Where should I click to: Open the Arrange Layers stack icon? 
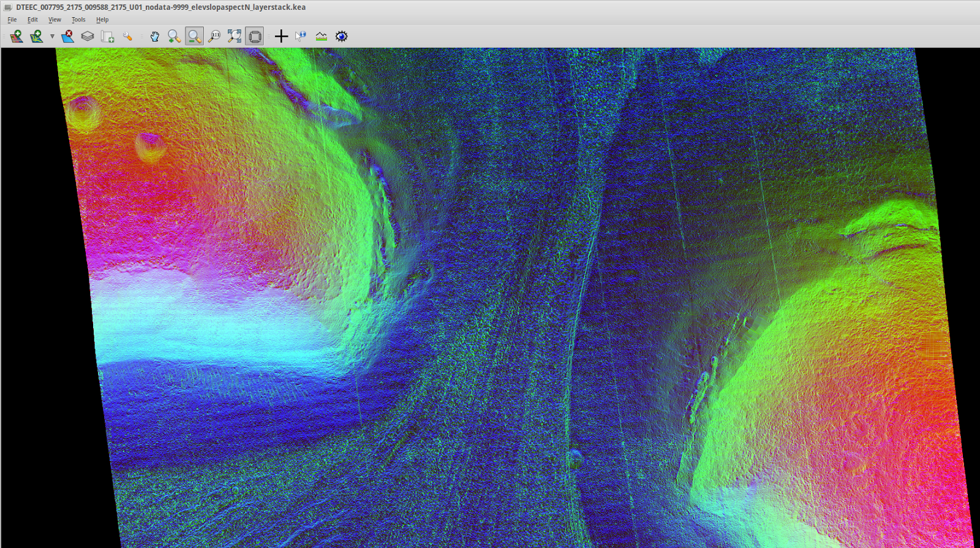tap(88, 37)
